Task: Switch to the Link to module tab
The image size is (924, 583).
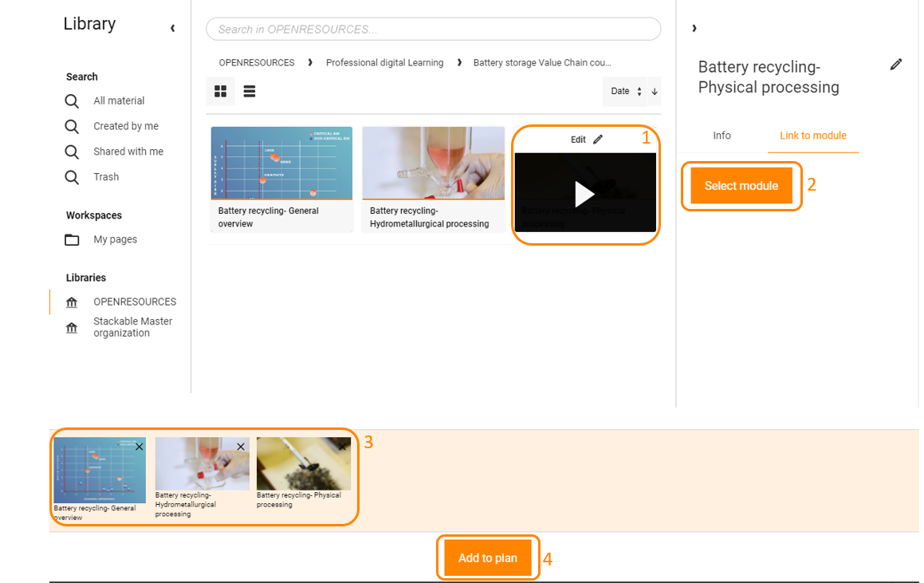Action: (x=812, y=136)
